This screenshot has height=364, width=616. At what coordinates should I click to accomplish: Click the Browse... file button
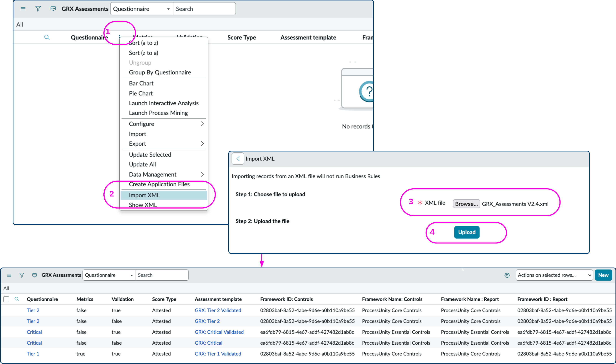pyautogui.click(x=466, y=204)
